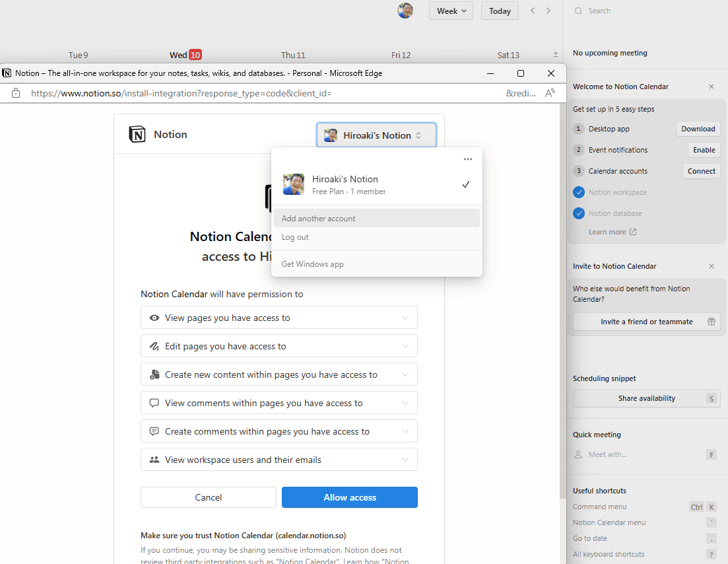Click the Search field in sidebar
This screenshot has width=728, height=564.
pos(645,11)
